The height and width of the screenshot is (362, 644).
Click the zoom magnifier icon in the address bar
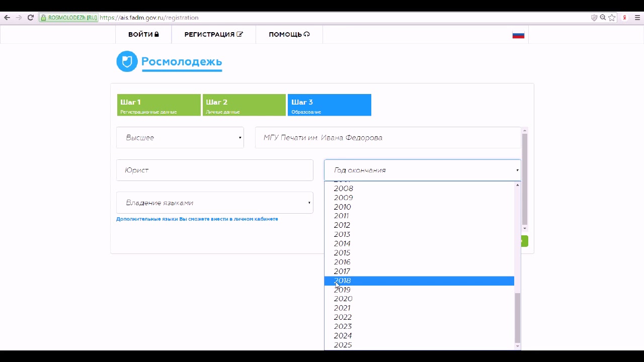tap(603, 18)
